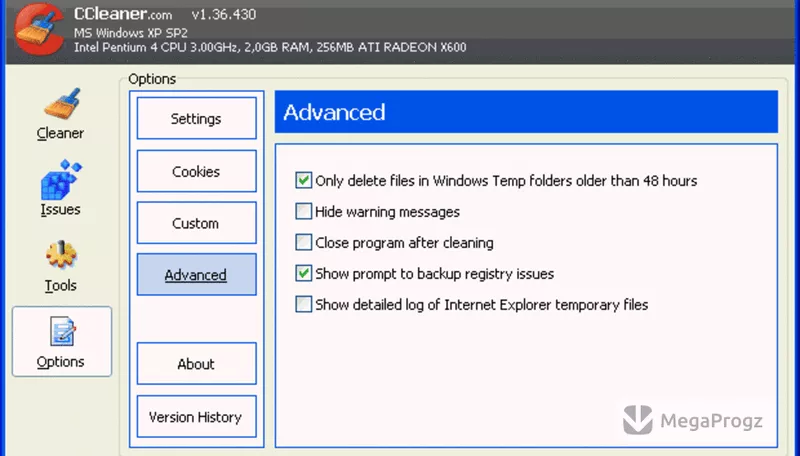
Task: Open the About page
Action: (x=196, y=364)
